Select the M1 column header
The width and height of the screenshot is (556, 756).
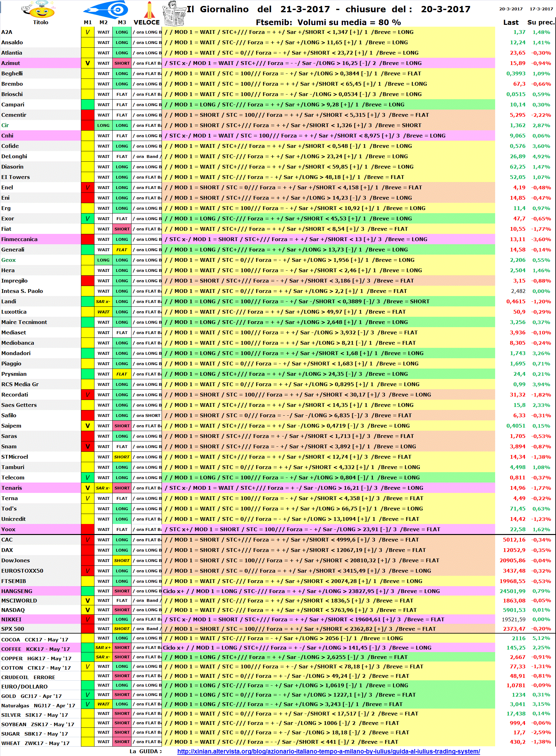tap(88, 22)
